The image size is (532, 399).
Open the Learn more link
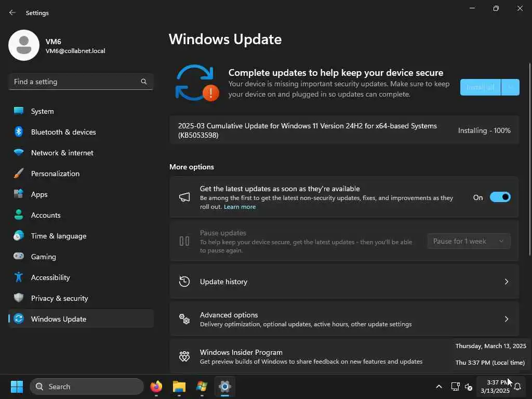click(x=240, y=207)
